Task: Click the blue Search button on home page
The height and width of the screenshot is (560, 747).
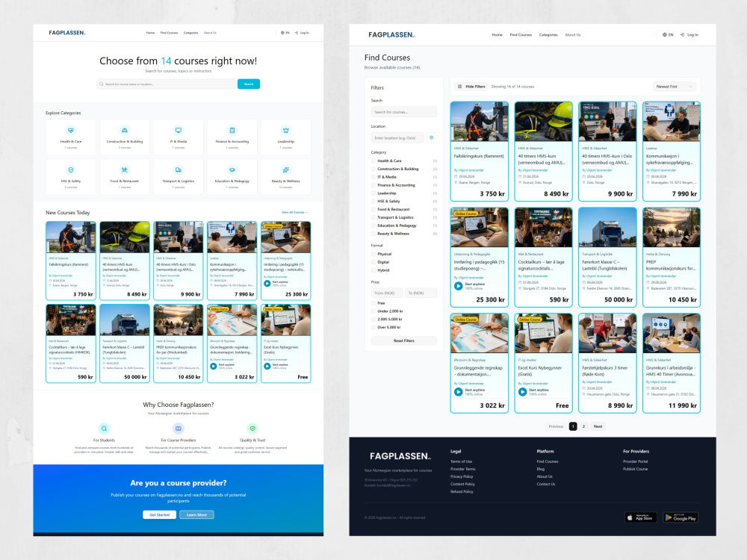Action: (249, 84)
